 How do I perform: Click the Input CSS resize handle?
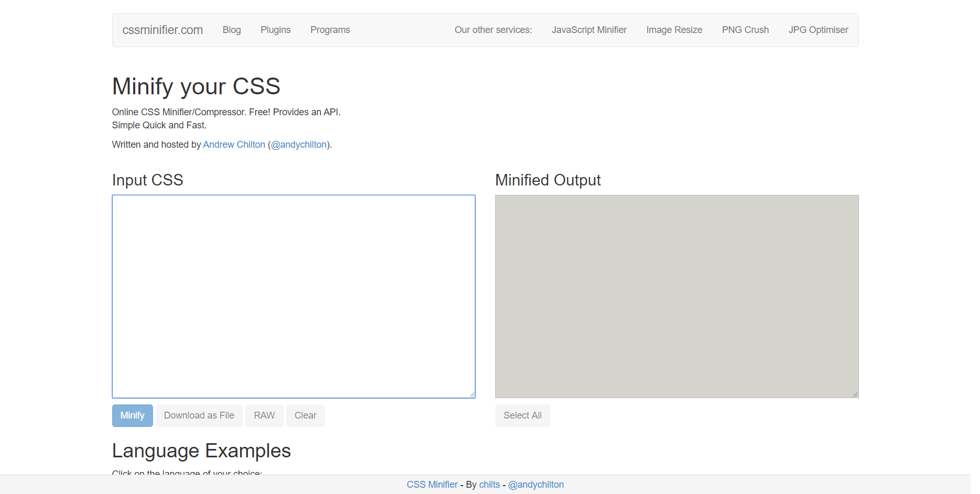pyautogui.click(x=472, y=394)
